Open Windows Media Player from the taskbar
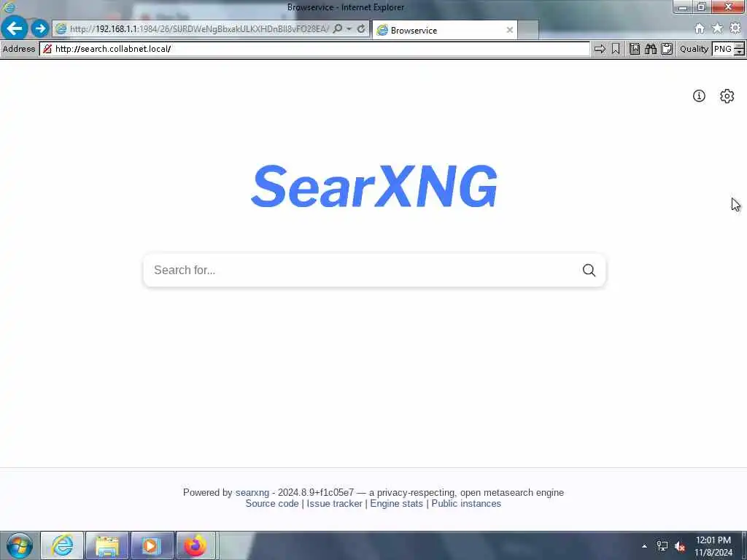Screen dimensions: 747x560 [x=152, y=545]
